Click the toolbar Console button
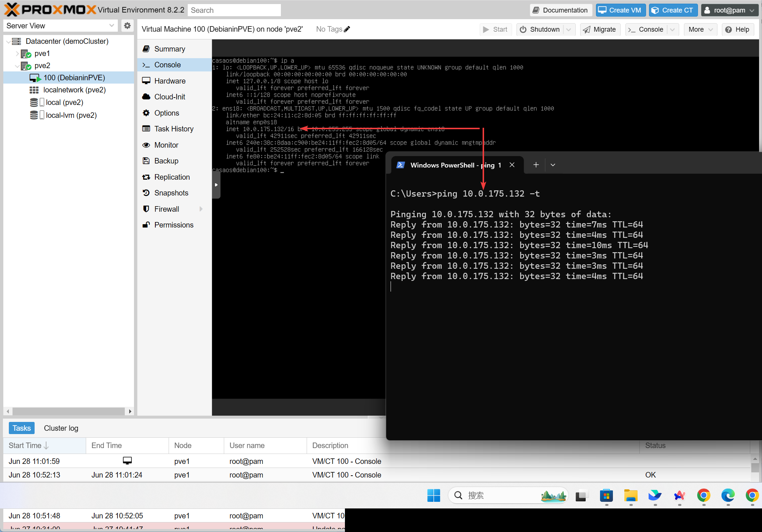Viewport: 762px width, 532px height. point(646,29)
